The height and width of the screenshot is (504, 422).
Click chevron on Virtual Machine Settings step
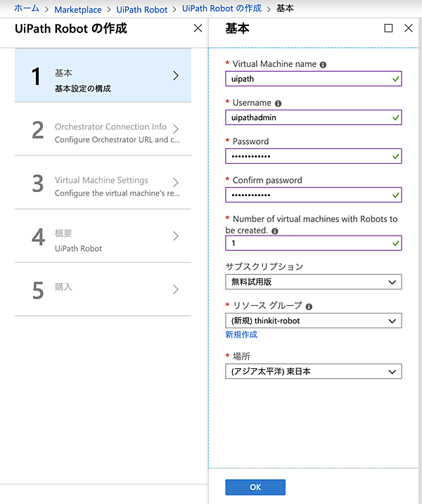pyautogui.click(x=176, y=182)
